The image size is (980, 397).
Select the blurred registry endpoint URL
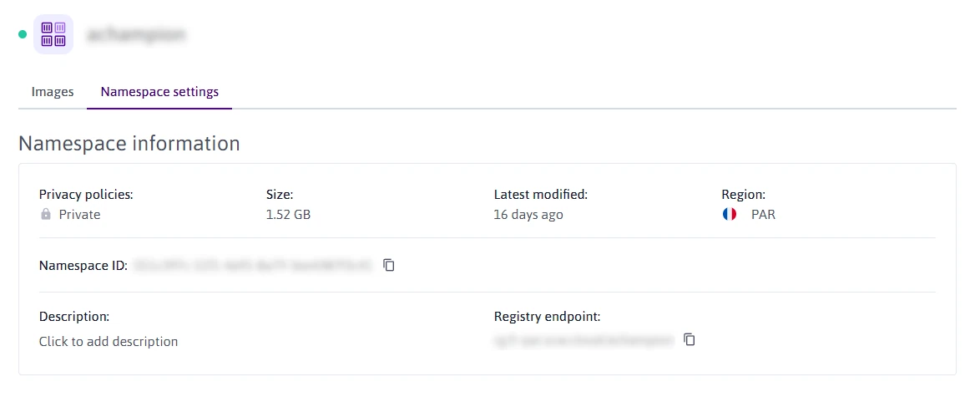point(583,341)
